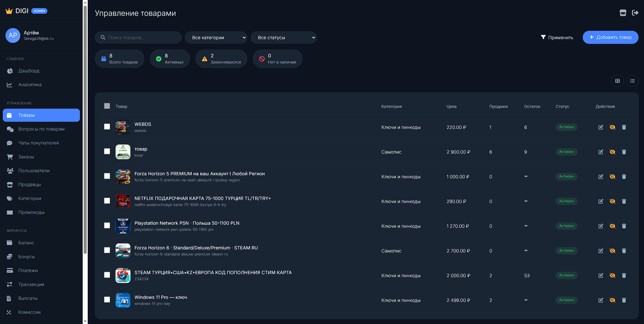The width and height of the screenshot is (644, 324).
Task: Select the Forza Horizon 5 row checkbox
Action: pos(107,176)
